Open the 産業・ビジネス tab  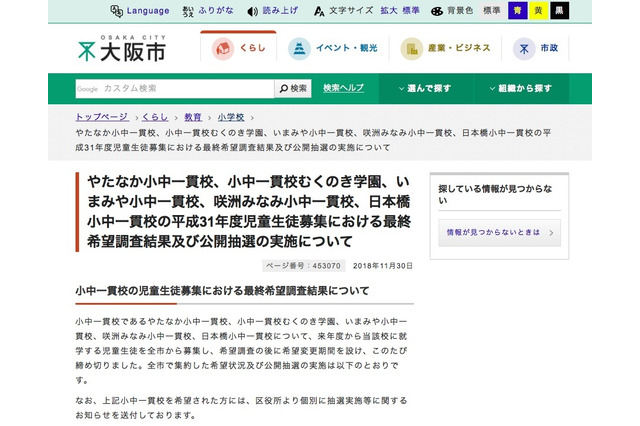pos(445,48)
